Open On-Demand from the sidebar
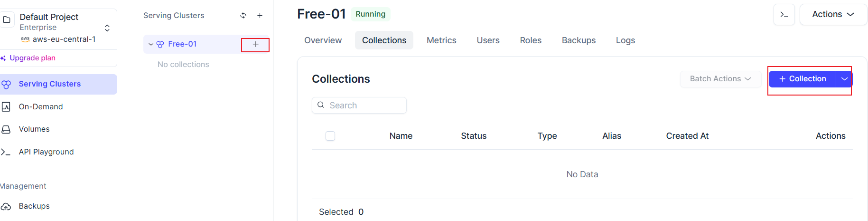868x221 pixels. click(40, 106)
